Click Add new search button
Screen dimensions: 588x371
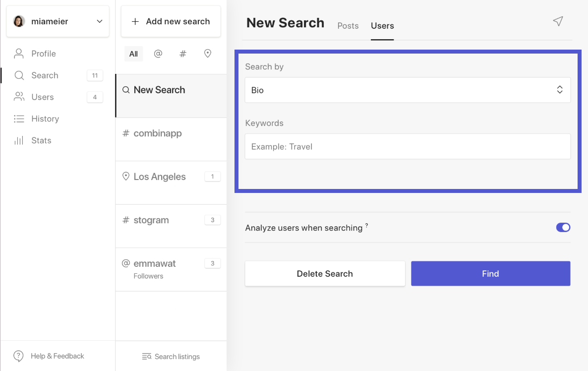pos(171,21)
